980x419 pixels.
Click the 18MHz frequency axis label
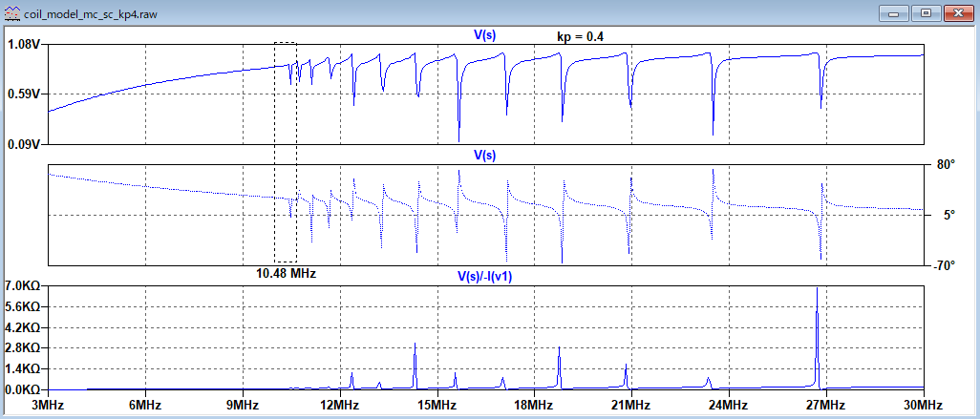(x=534, y=405)
